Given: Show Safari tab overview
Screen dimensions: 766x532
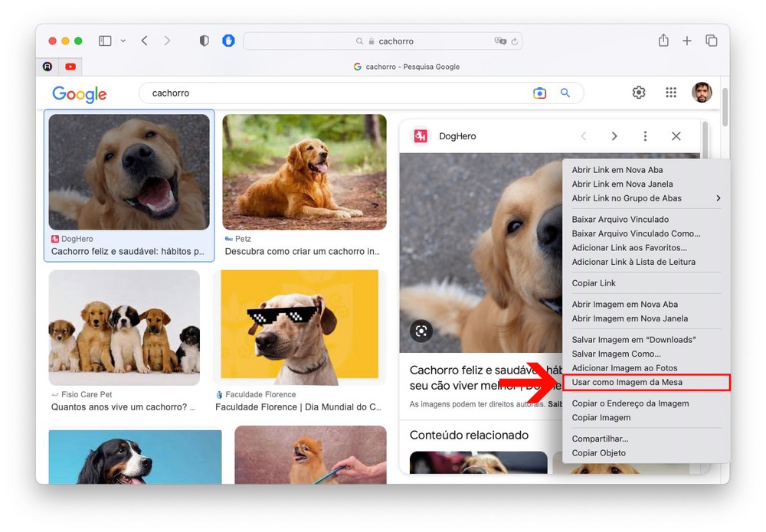Looking at the screenshot, I should pos(712,41).
